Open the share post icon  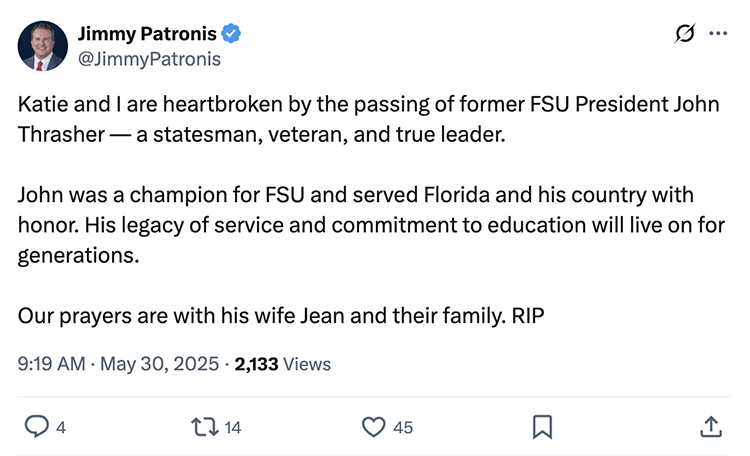tap(710, 427)
